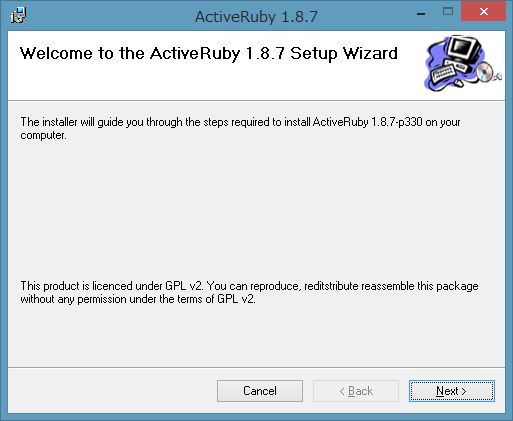The image size is (513, 421).
Task: Click the Welcome to Setup Wizard heading
Action: (x=209, y=53)
